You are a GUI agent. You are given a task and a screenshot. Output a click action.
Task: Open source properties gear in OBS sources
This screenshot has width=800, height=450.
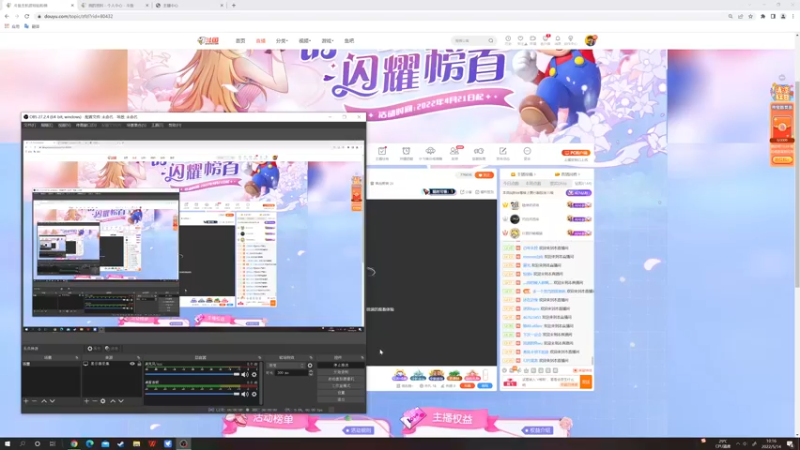[103, 401]
